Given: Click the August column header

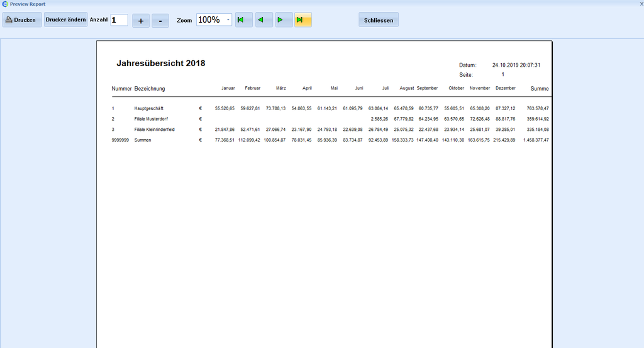Looking at the screenshot, I should (407, 88).
